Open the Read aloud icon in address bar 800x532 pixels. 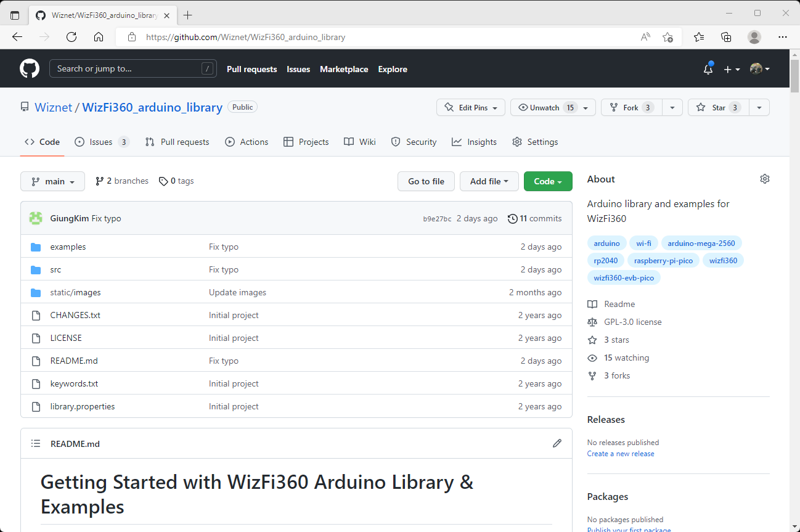645,37
